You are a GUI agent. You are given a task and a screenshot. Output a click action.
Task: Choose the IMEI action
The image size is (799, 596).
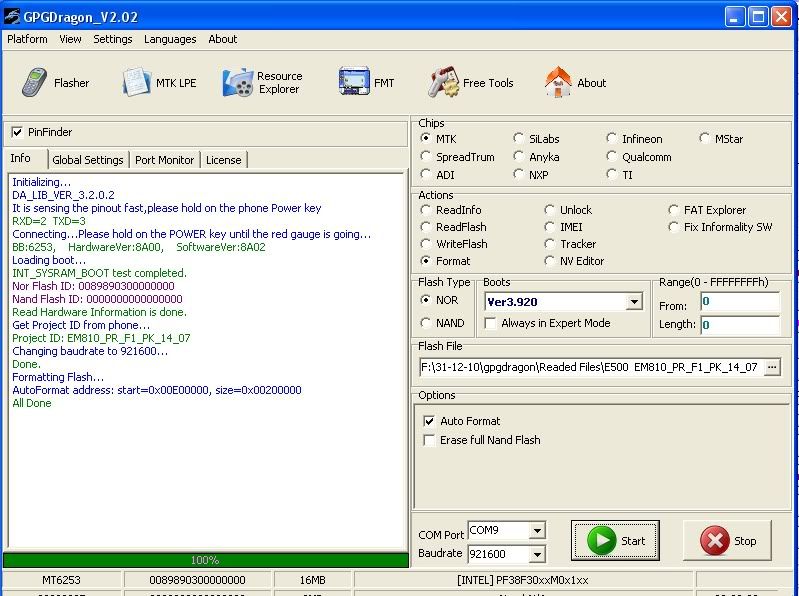click(x=549, y=227)
